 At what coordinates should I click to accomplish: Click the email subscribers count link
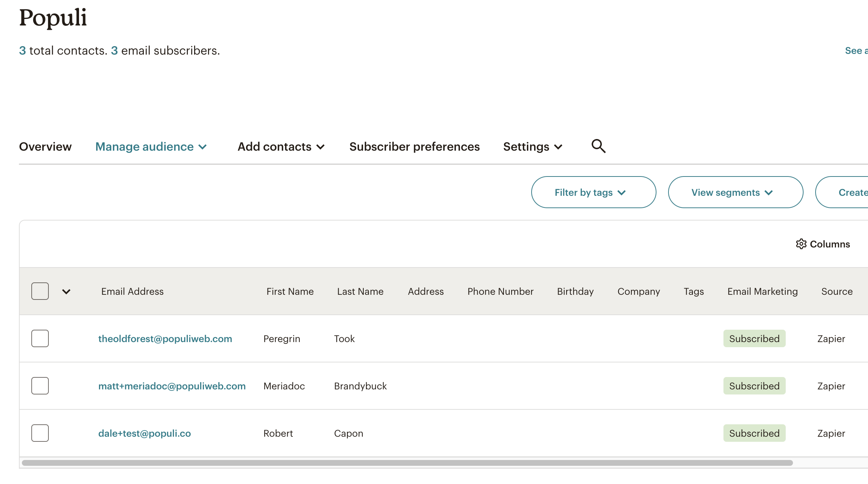point(114,51)
